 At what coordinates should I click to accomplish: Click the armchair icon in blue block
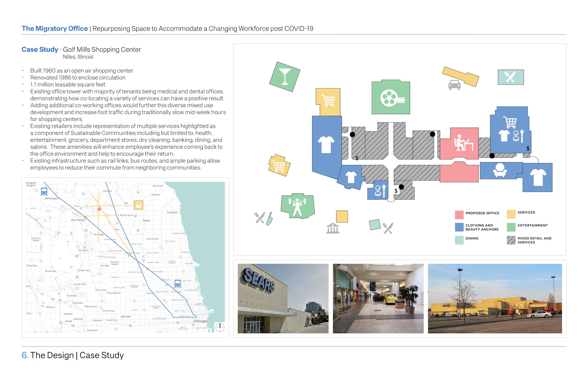tap(500, 170)
